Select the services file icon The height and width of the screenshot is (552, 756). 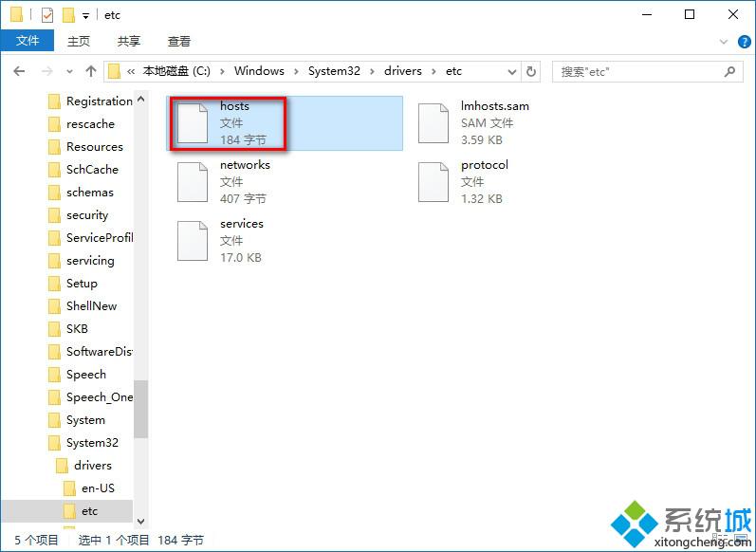pos(193,241)
